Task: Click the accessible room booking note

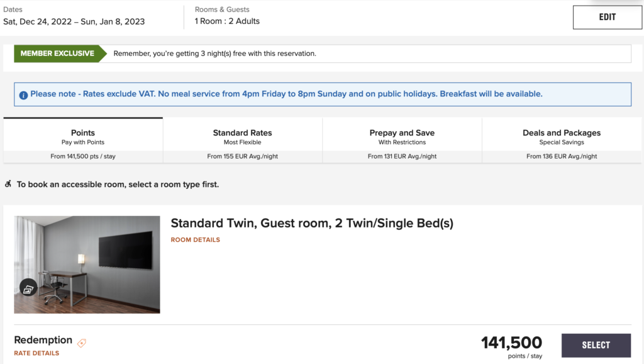Action: [118, 185]
